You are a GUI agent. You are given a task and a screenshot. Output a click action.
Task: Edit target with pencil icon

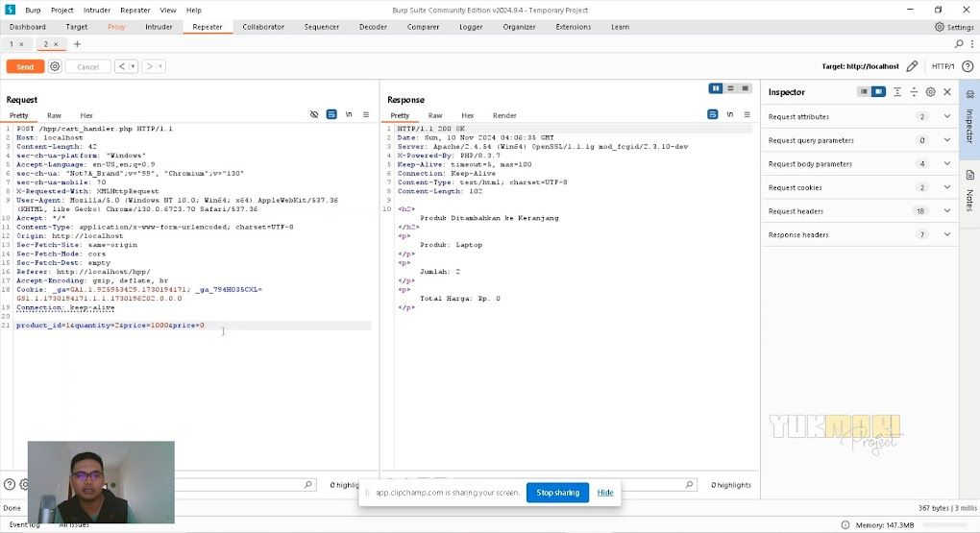click(912, 66)
